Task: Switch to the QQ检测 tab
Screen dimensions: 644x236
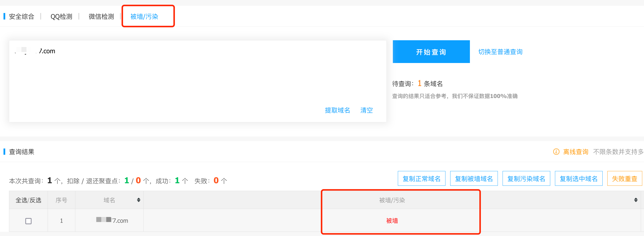Action: pyautogui.click(x=61, y=16)
